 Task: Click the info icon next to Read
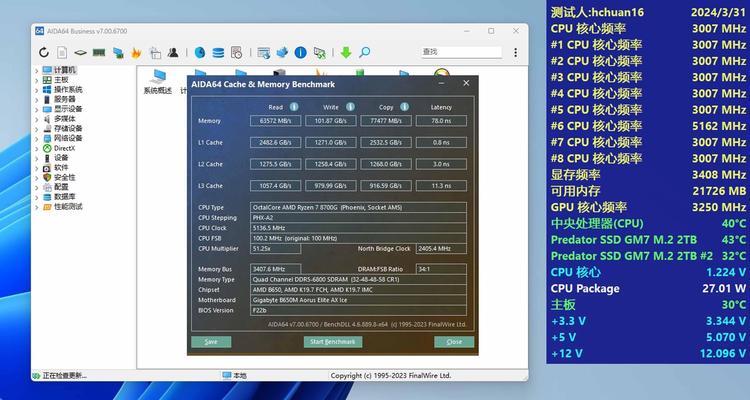tap(294, 107)
